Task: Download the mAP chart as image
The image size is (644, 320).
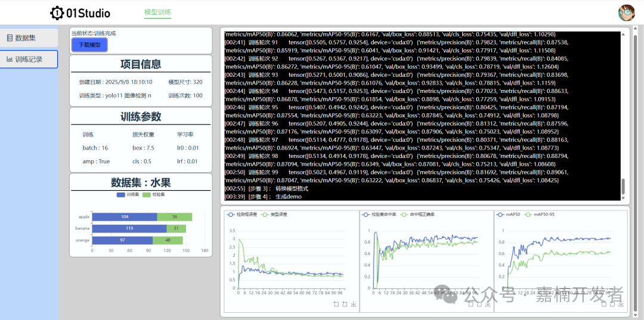Action: click(x=621, y=304)
